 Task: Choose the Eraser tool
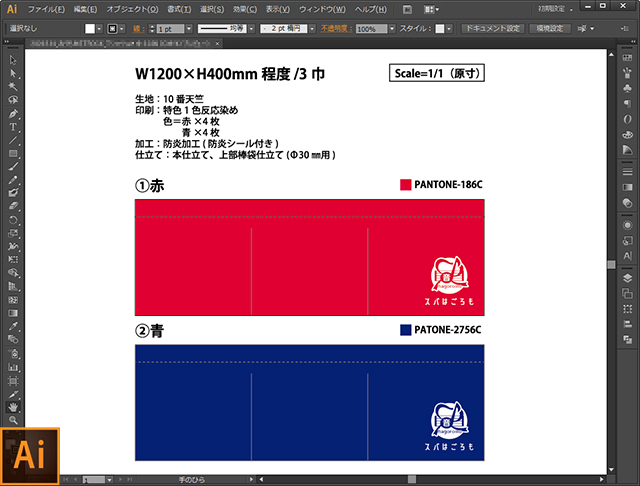tap(13, 206)
